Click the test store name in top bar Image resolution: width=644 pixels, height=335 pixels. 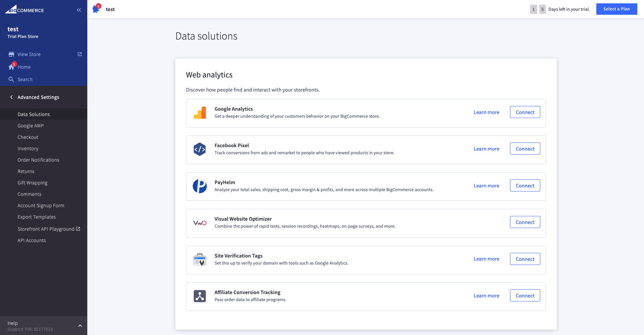pyautogui.click(x=110, y=9)
